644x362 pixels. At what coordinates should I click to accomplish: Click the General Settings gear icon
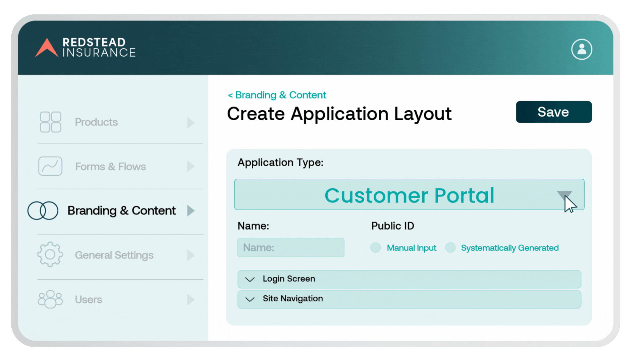click(x=50, y=255)
